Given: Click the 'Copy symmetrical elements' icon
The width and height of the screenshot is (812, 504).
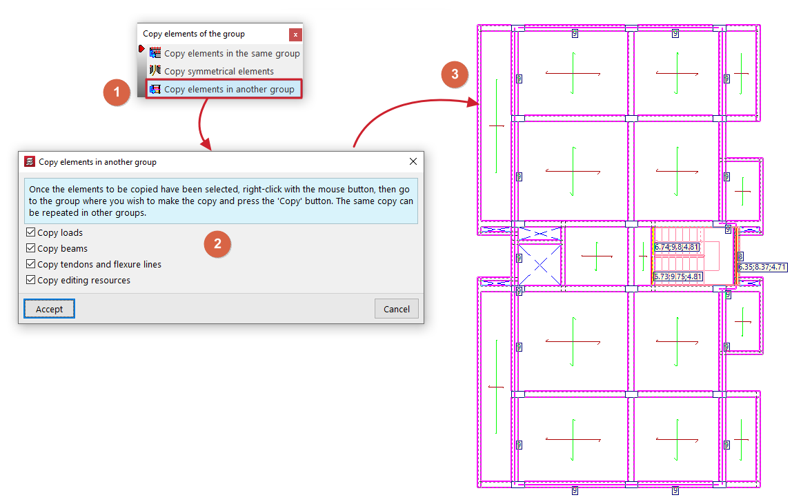Looking at the screenshot, I should click(x=155, y=70).
